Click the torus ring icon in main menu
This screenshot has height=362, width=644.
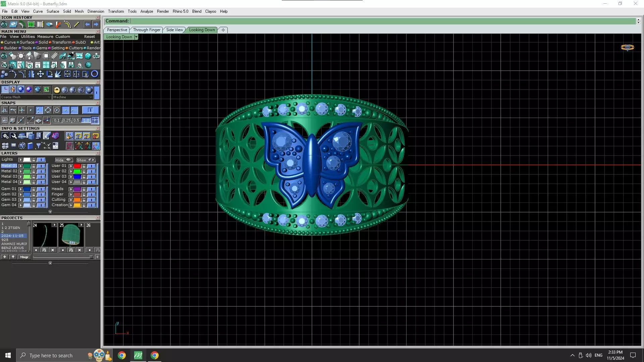(95, 74)
